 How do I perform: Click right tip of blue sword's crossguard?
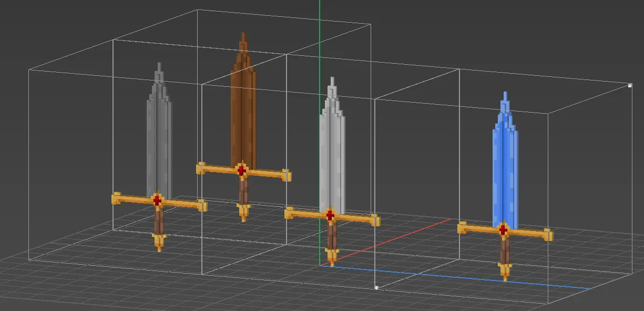(548, 235)
